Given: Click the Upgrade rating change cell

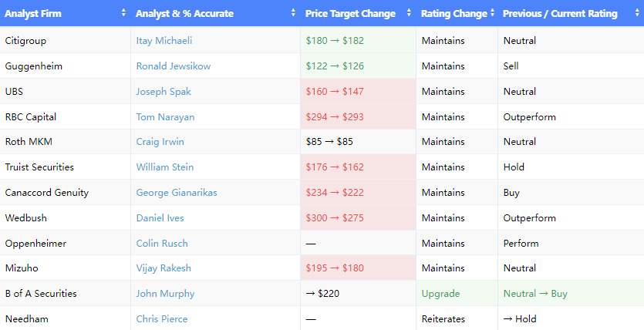Looking at the screenshot, I should 440,294.
